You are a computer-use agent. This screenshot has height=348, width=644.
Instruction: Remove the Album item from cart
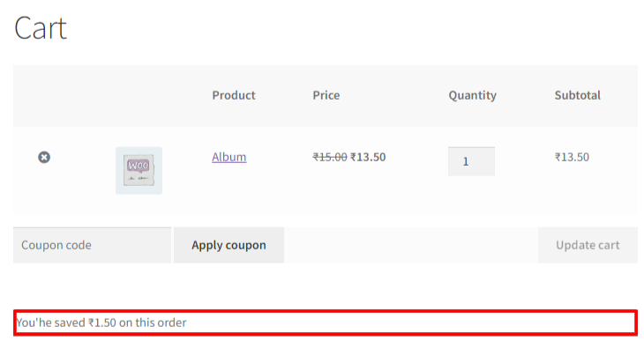pyautogui.click(x=44, y=157)
